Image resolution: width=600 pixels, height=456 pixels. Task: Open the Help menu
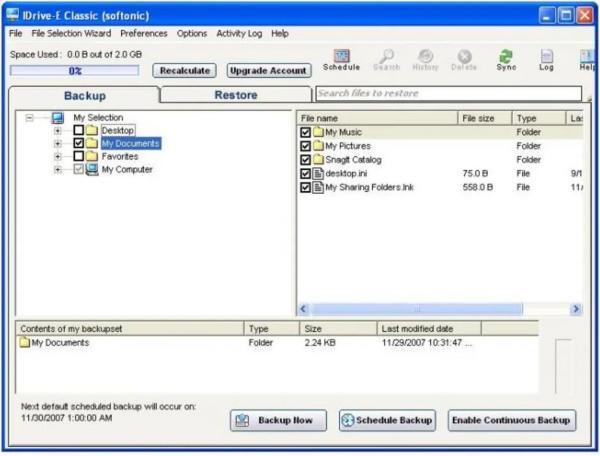coord(280,33)
